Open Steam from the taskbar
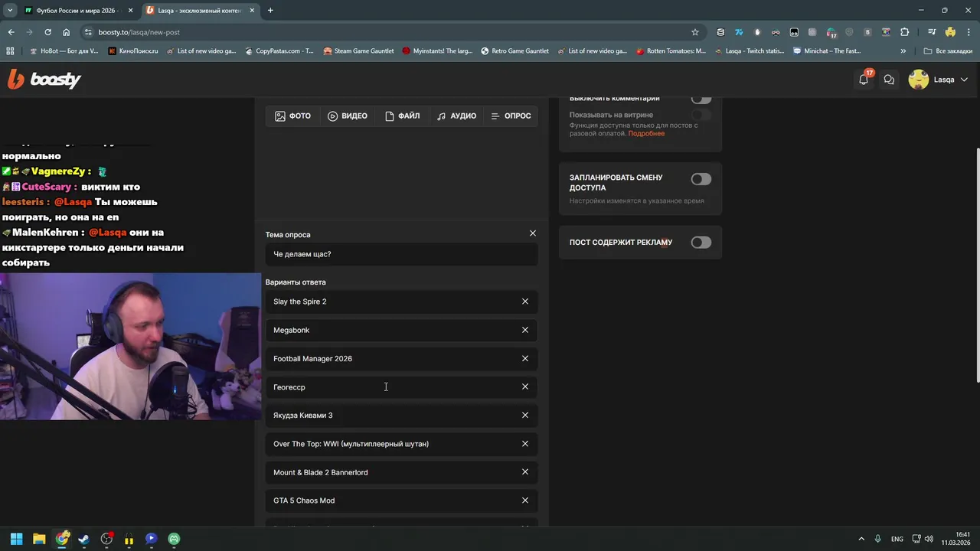The height and width of the screenshot is (551, 980). pos(84,539)
